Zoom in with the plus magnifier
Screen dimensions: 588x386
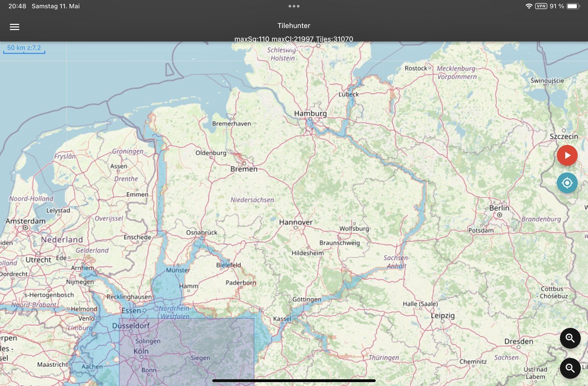[x=570, y=338]
